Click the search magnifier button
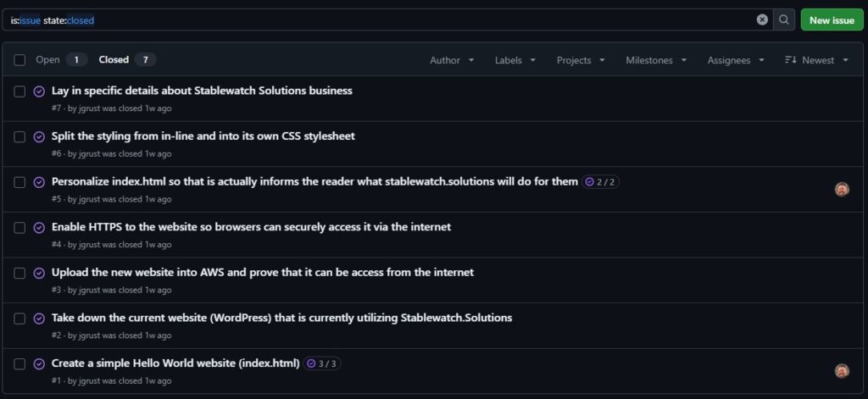Screen dimensions: 868x399 784,20
